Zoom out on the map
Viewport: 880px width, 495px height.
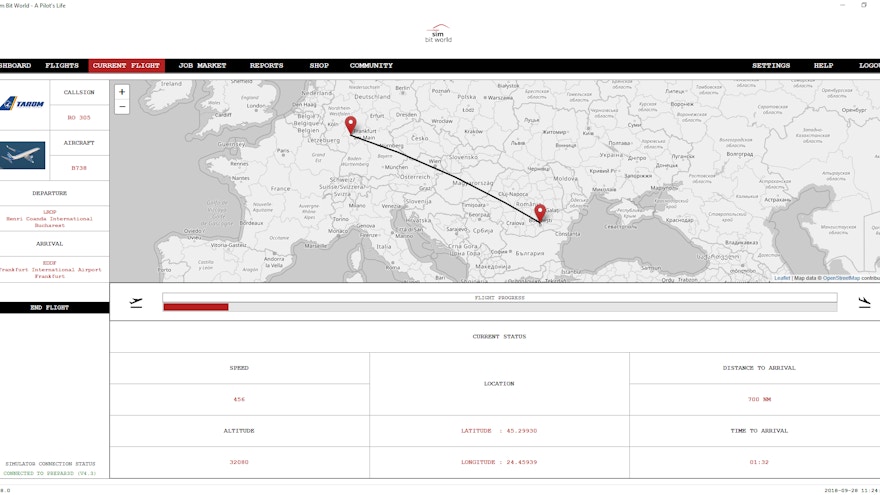tap(122, 107)
